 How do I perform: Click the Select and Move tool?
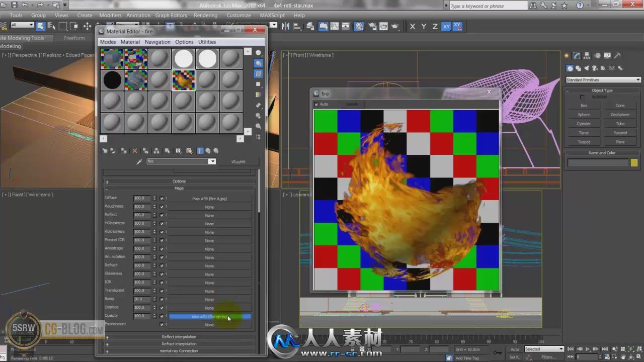(87, 26)
